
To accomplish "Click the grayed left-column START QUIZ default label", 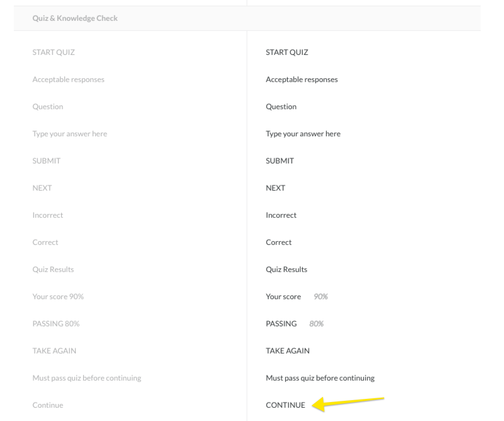I will point(53,52).
